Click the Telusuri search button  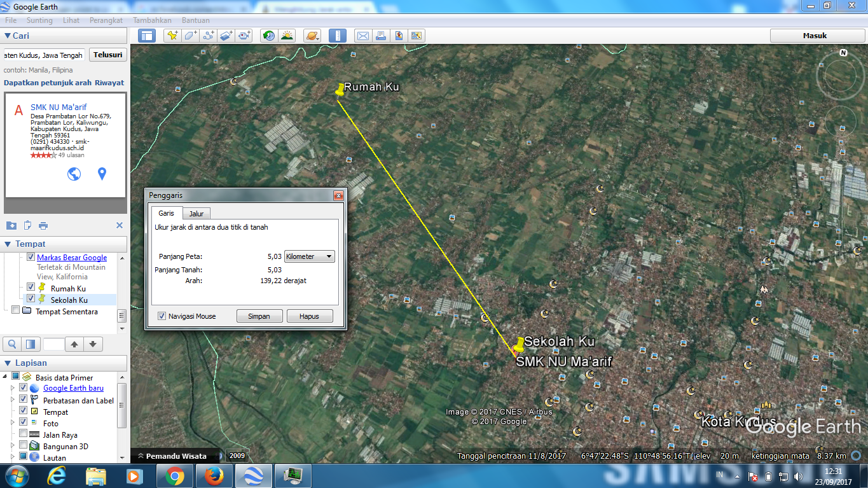coord(107,55)
